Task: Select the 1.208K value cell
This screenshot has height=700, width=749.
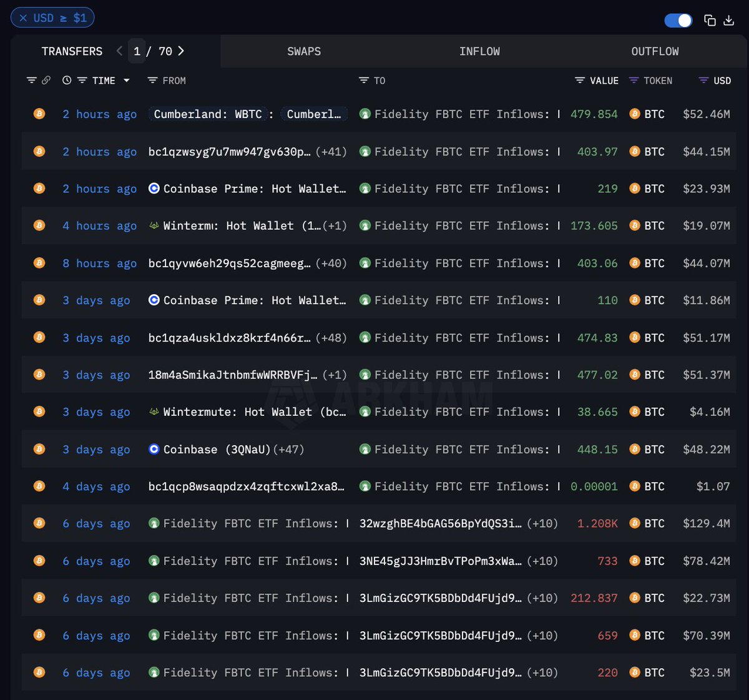Action: coord(597,524)
